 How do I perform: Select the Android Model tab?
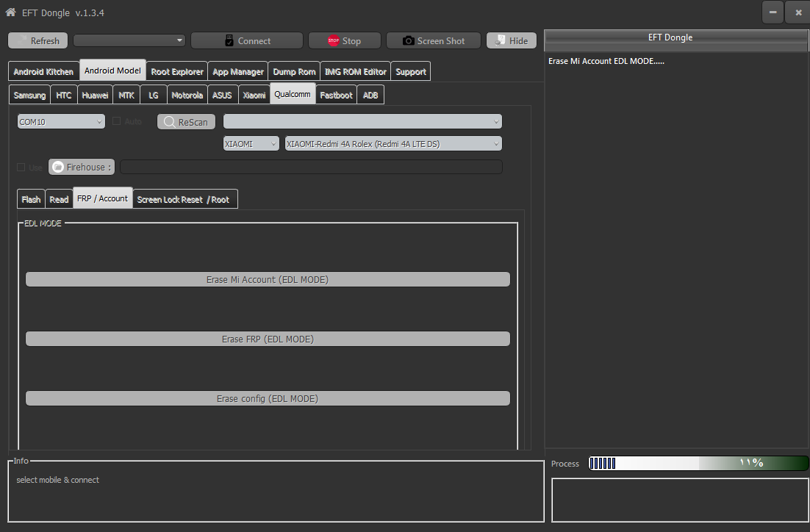pos(112,71)
